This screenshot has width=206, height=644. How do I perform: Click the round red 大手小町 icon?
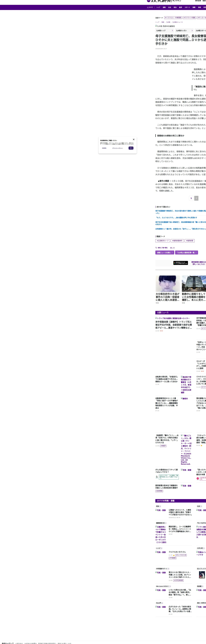(198, 478)
